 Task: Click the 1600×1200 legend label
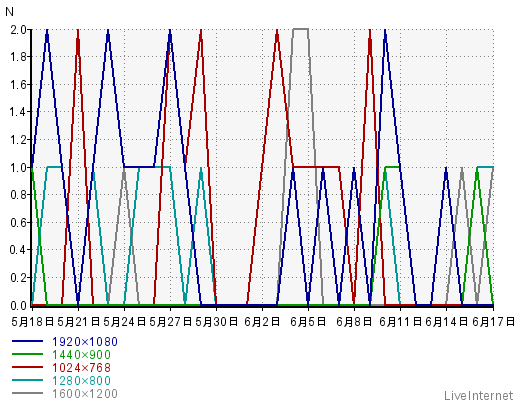click(x=85, y=394)
